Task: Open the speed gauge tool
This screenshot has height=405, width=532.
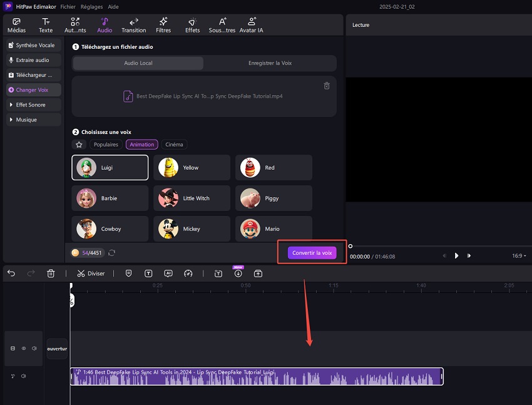Action: pyautogui.click(x=188, y=274)
